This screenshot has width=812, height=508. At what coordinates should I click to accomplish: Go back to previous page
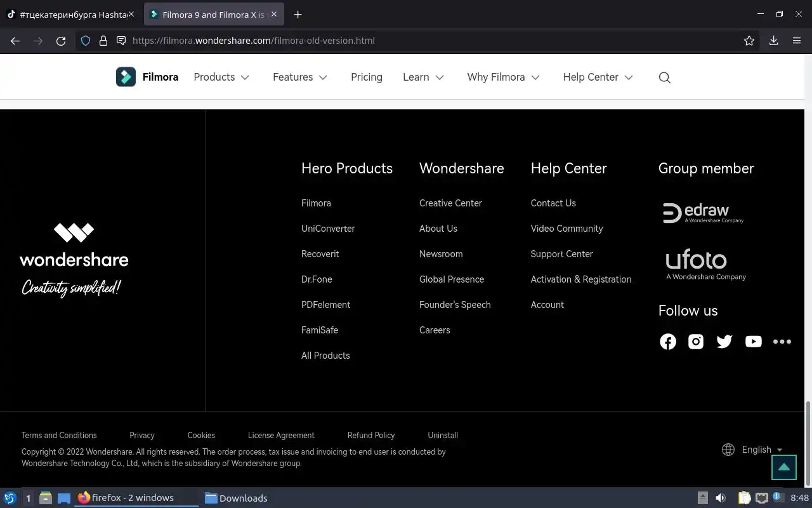click(15, 41)
